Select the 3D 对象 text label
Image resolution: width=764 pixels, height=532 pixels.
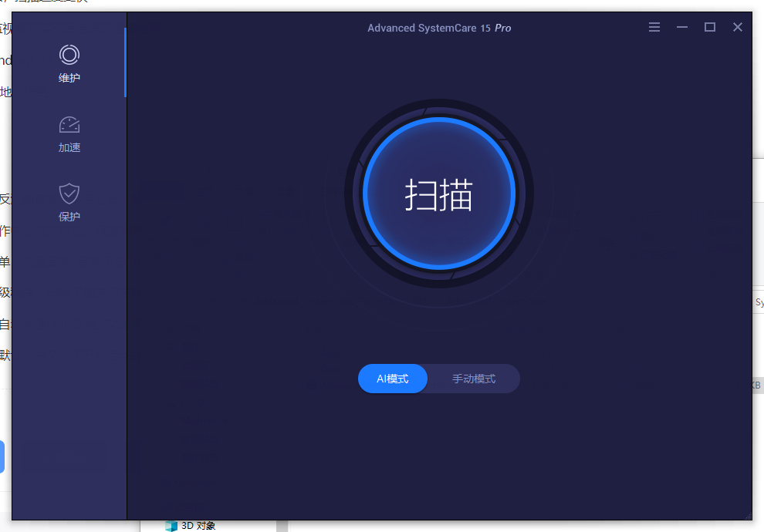[198, 526]
